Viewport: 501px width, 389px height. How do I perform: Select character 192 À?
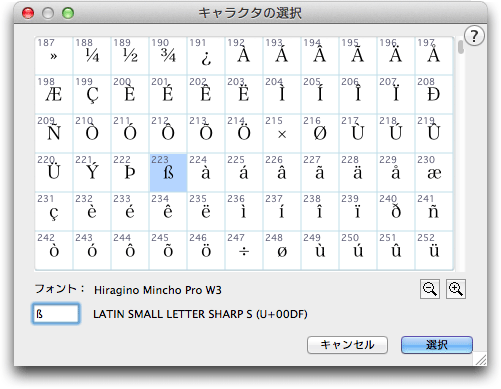pyautogui.click(x=244, y=56)
